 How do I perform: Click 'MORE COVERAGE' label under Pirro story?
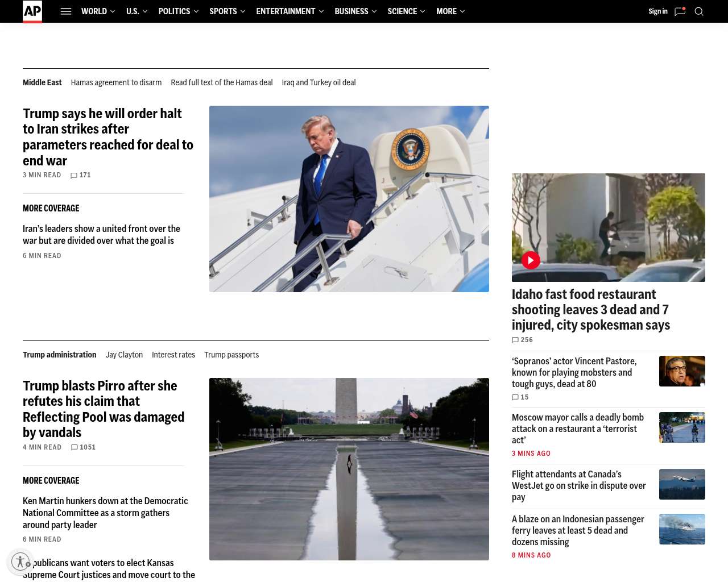(51, 481)
